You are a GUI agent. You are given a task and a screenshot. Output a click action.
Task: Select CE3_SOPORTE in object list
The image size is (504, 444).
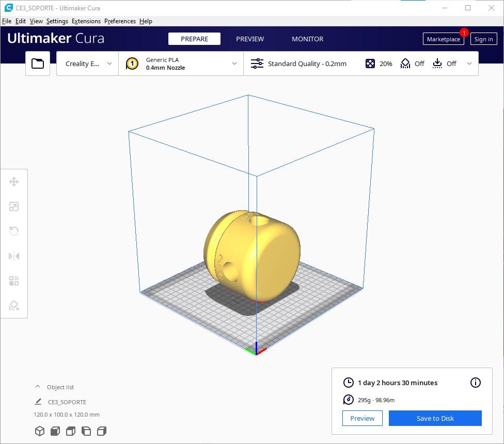67,402
